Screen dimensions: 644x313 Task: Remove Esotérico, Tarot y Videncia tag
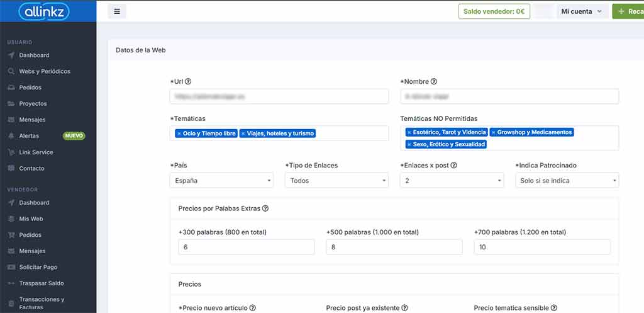[409, 132]
